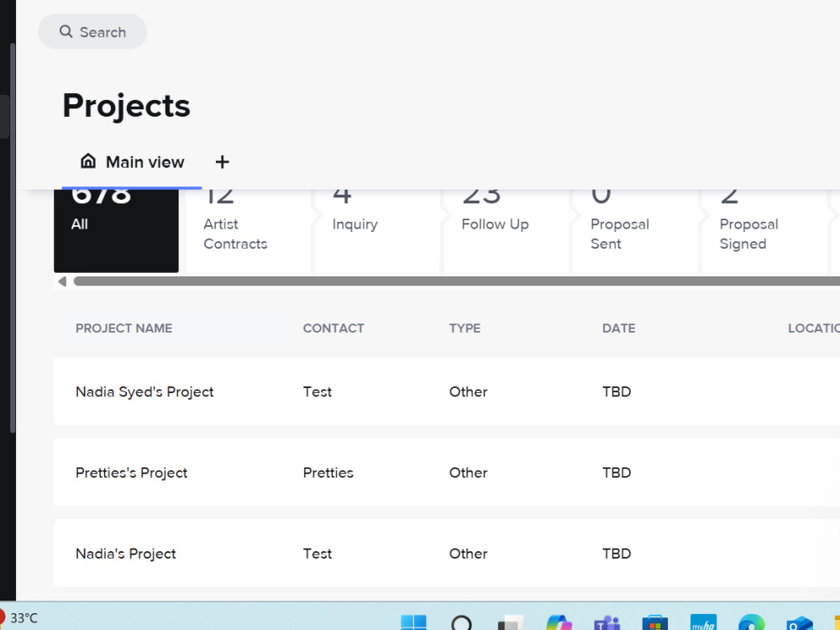Click the Search field at the top
Viewport: 840px width, 630px height.
[x=92, y=32]
